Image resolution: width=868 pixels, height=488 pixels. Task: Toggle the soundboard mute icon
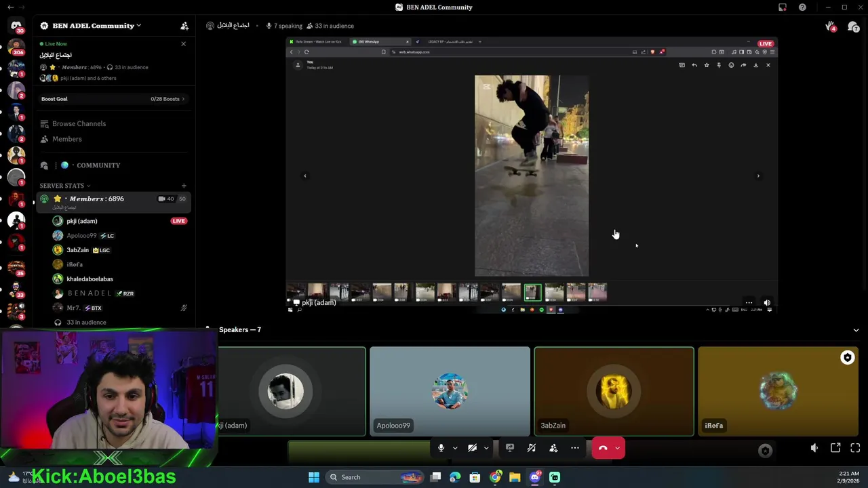click(532, 448)
